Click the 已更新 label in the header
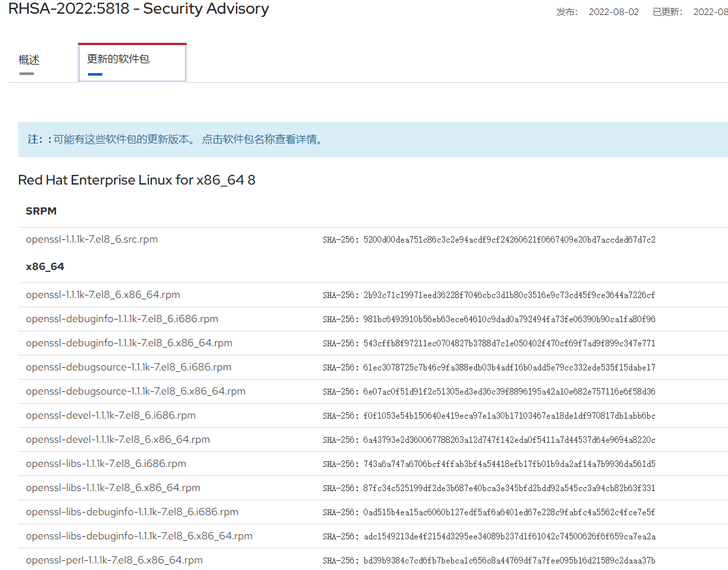This screenshot has width=728, height=570. point(667,12)
